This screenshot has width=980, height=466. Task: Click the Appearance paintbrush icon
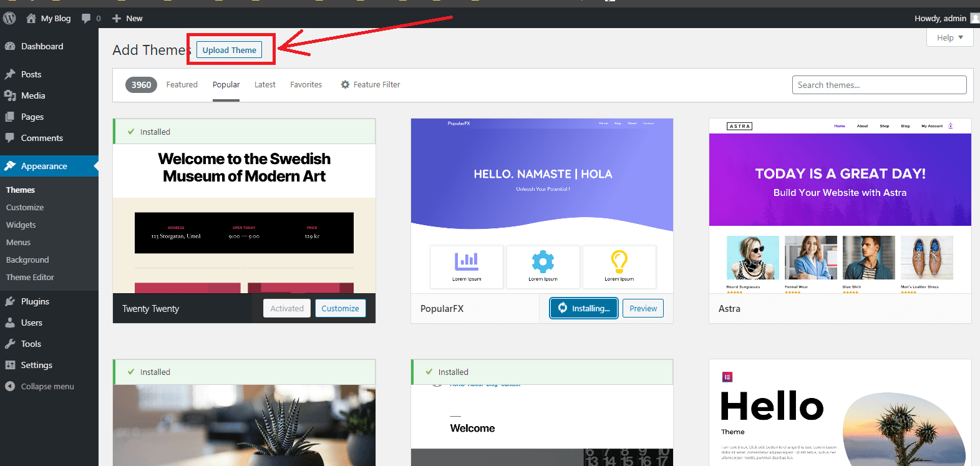(10, 166)
